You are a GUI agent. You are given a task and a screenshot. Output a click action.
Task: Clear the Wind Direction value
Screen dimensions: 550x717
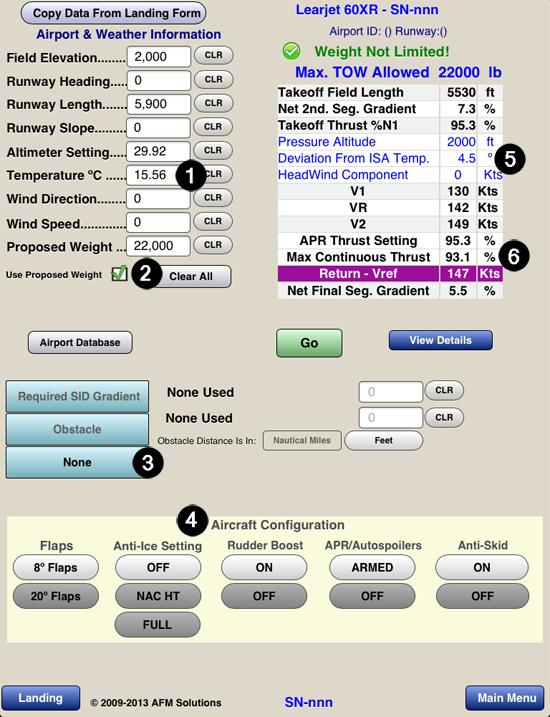[213, 198]
